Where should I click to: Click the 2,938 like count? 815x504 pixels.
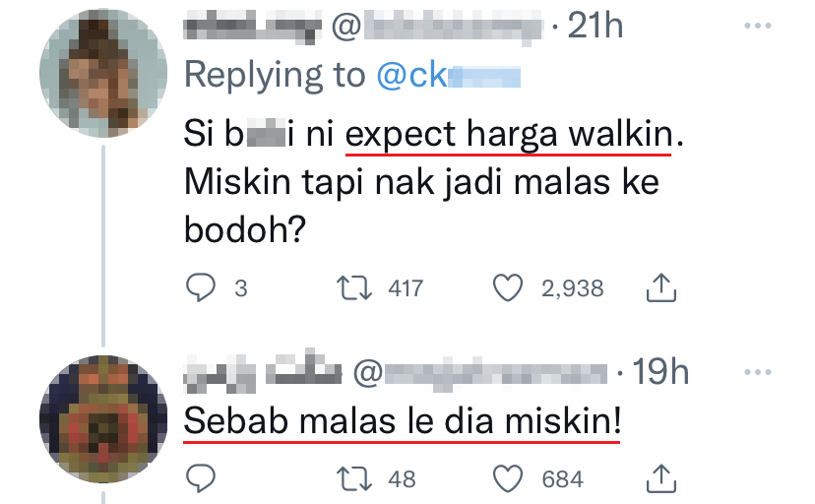tap(572, 288)
